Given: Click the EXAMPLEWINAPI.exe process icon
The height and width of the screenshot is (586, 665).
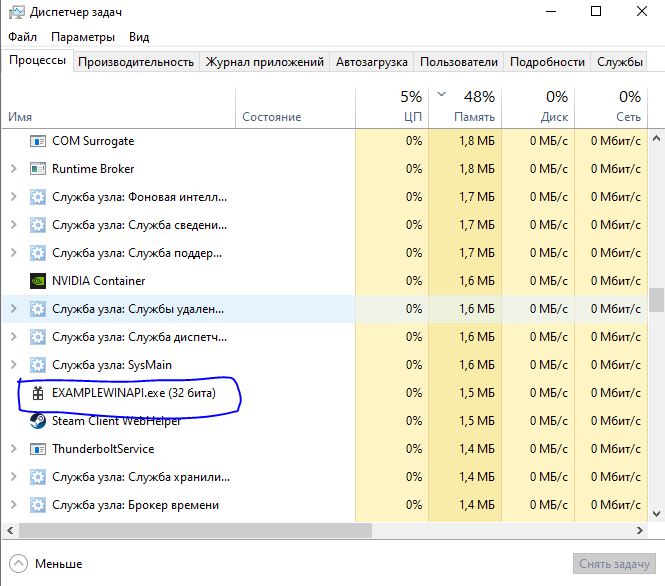Looking at the screenshot, I should pos(38,393).
